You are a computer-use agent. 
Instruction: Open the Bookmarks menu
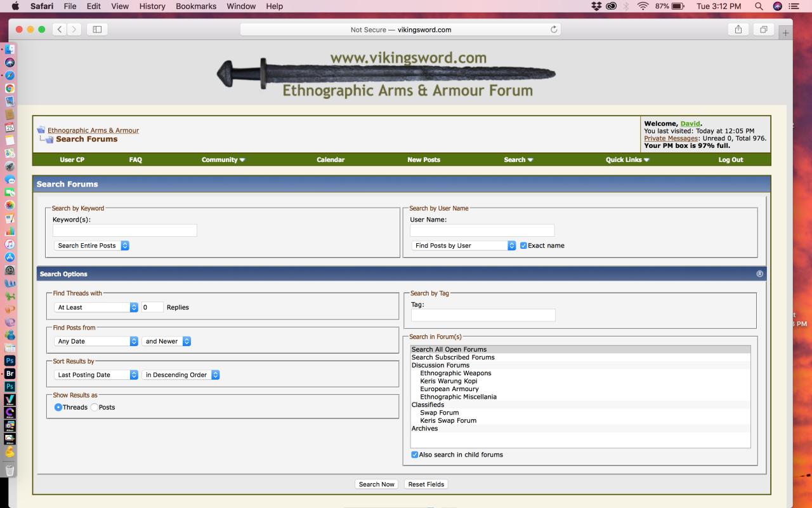[196, 6]
